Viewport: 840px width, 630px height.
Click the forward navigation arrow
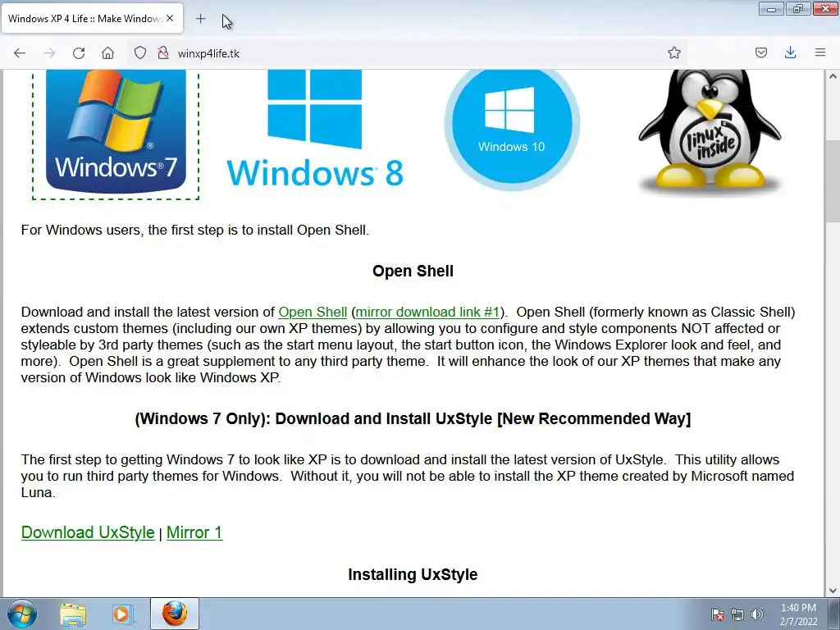pos(49,53)
